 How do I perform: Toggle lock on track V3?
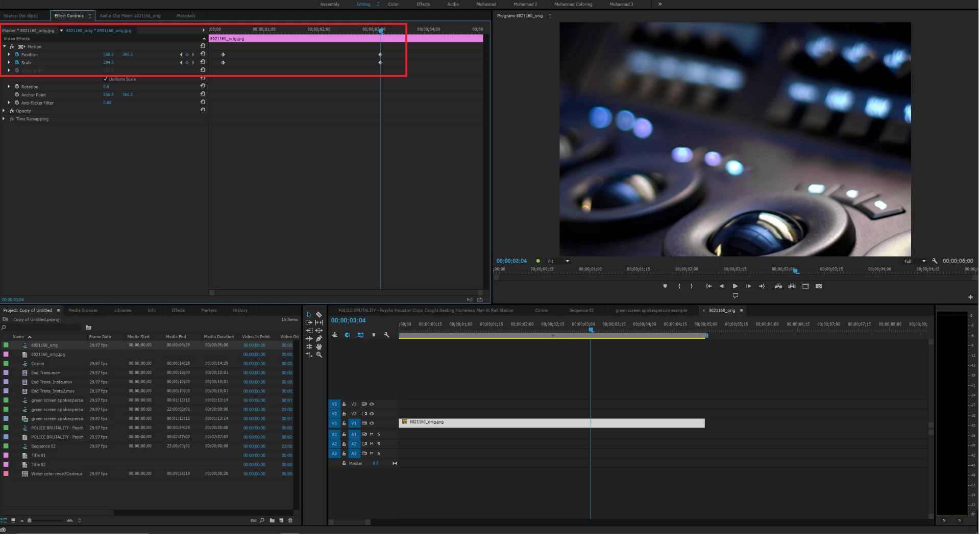[344, 404]
